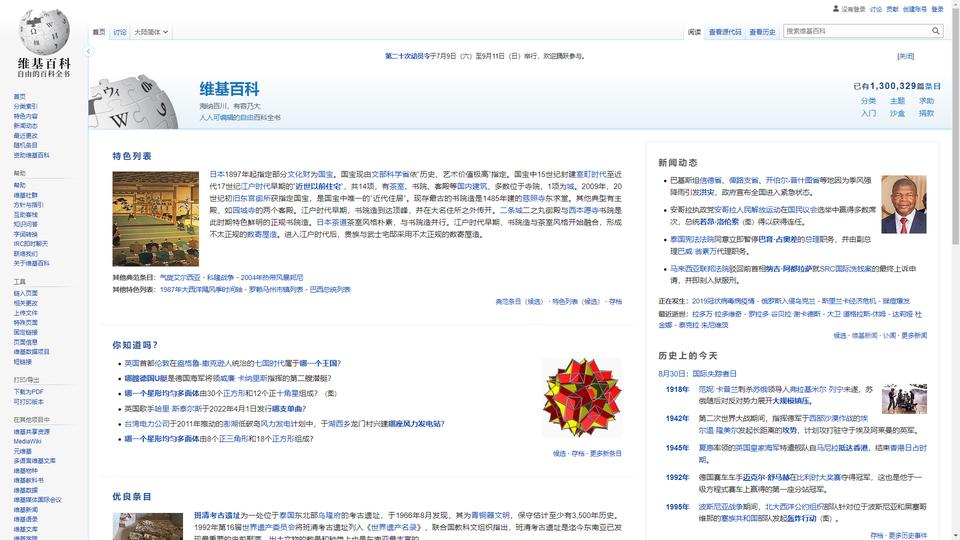Open the 讨论 tab next to 首页 tab
Viewport: 960px width, 540px height.
click(x=119, y=32)
